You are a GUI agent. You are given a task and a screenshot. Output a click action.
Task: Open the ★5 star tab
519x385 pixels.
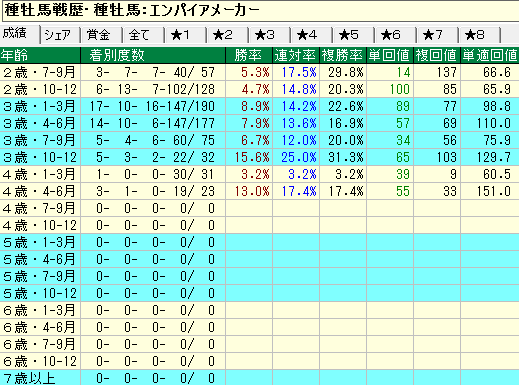[x=354, y=35]
